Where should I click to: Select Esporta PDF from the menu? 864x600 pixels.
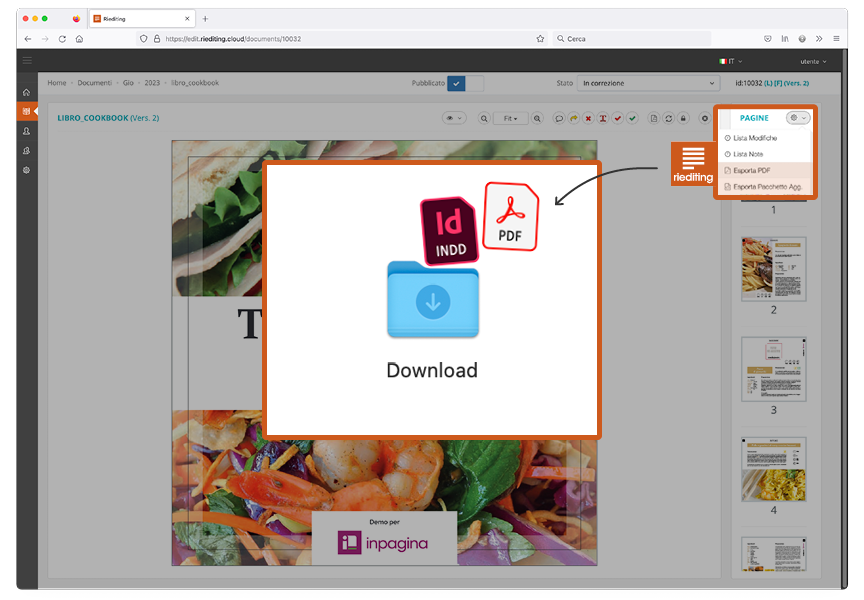click(x=751, y=170)
